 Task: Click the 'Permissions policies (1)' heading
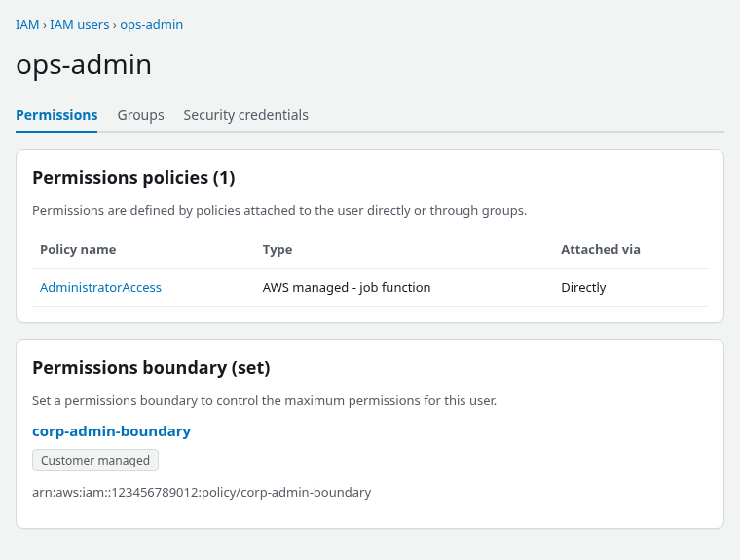coord(133,178)
